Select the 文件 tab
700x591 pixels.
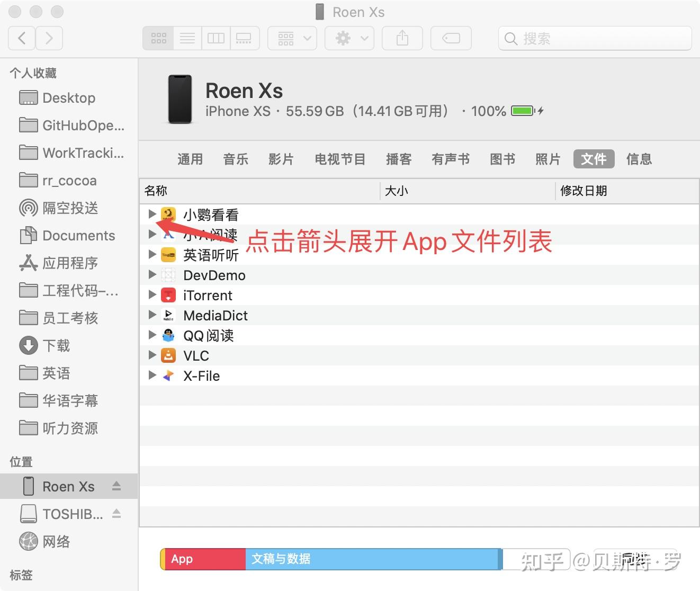click(594, 159)
